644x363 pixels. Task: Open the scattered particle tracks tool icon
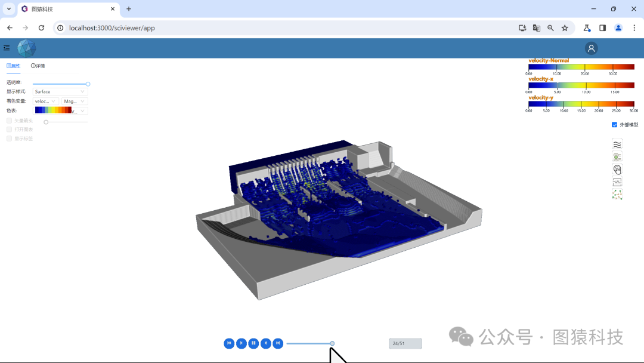point(617,195)
